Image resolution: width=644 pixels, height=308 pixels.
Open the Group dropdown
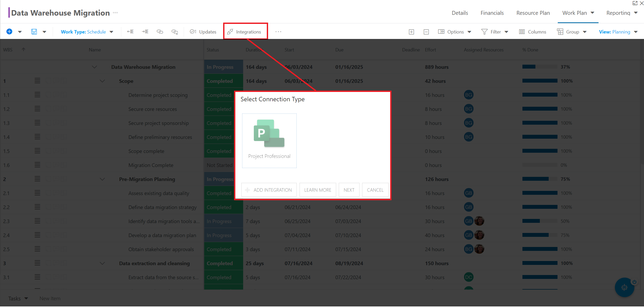point(572,32)
